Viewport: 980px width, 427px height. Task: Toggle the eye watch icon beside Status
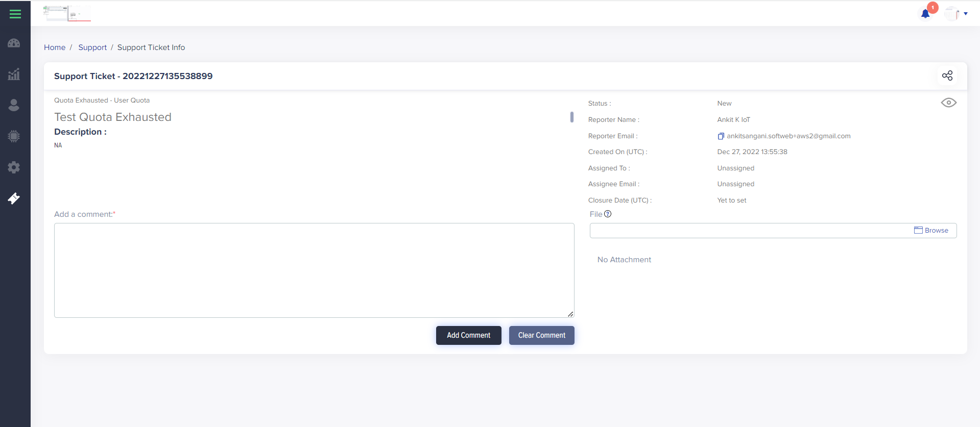948,103
